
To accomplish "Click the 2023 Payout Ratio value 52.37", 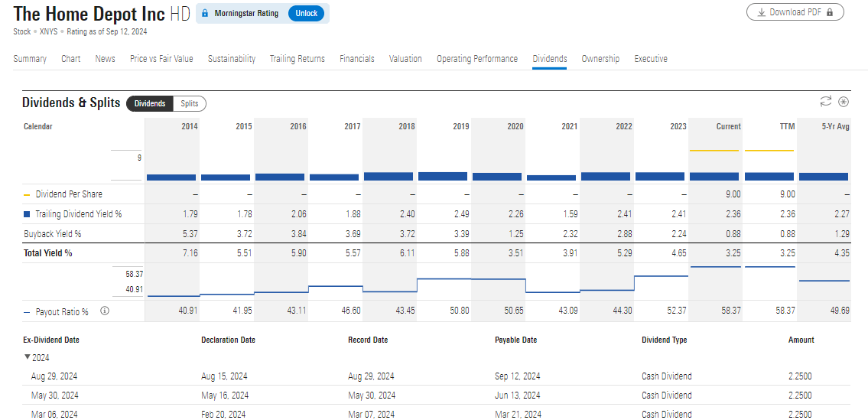I will [677, 311].
